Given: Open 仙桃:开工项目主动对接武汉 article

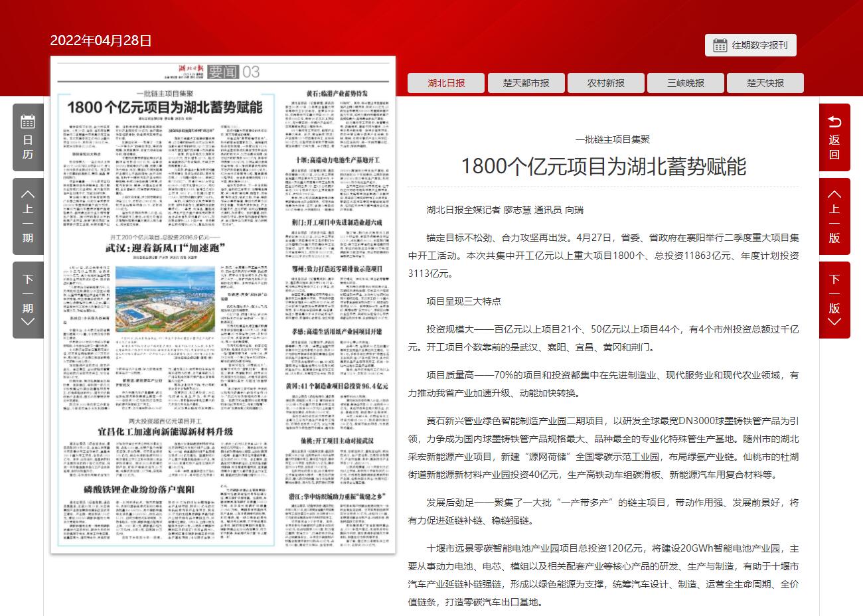Looking at the screenshot, I should [x=337, y=441].
